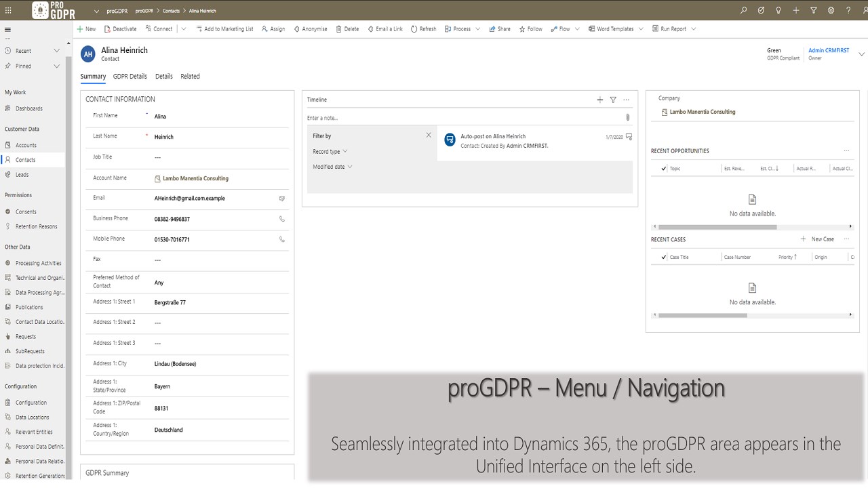Open the Admin CRMFIRST owner link
Viewport: 868px width, 488px height.
(829, 51)
